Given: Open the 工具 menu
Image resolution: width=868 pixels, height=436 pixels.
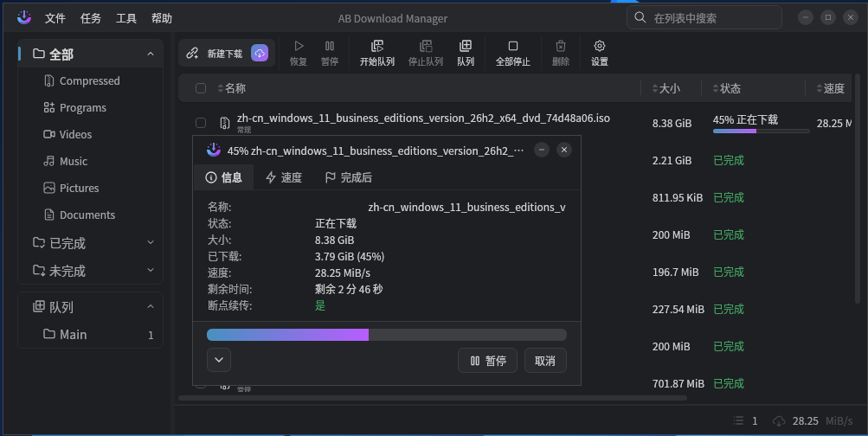Looking at the screenshot, I should pyautogui.click(x=125, y=18).
